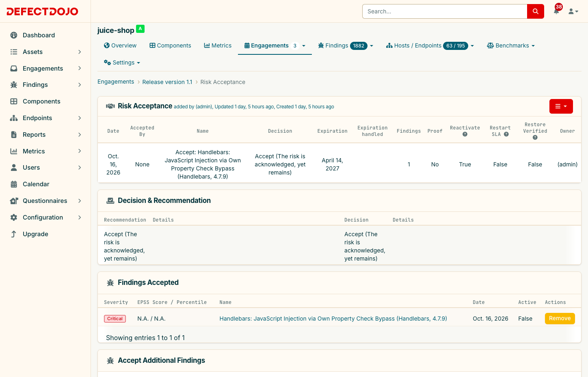Open the user profile menu icon
588x377 pixels.
(x=573, y=11)
